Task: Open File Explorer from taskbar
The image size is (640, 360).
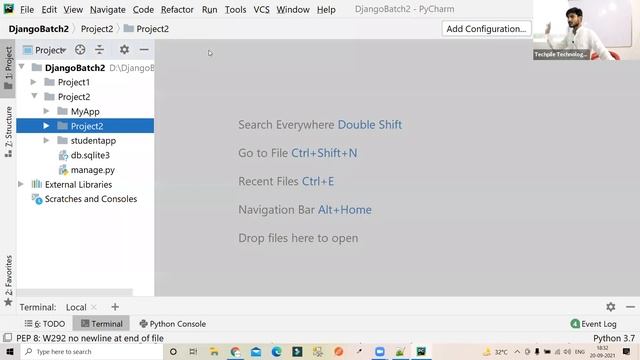Action: [214, 351]
